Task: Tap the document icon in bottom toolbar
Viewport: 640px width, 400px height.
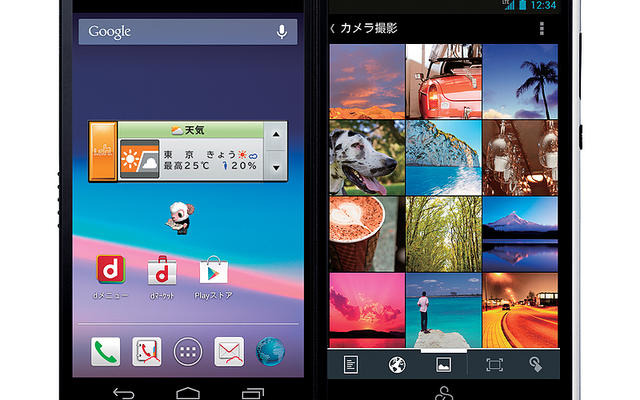Action: coord(351,365)
